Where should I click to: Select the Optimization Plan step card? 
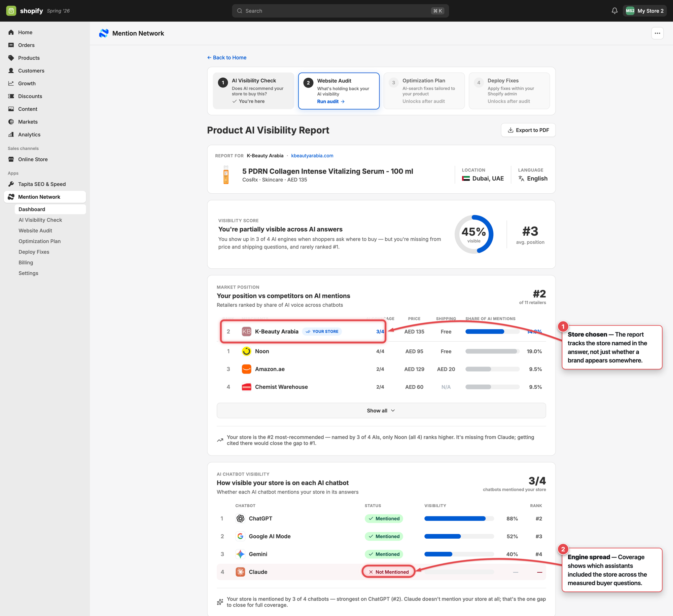coord(424,91)
